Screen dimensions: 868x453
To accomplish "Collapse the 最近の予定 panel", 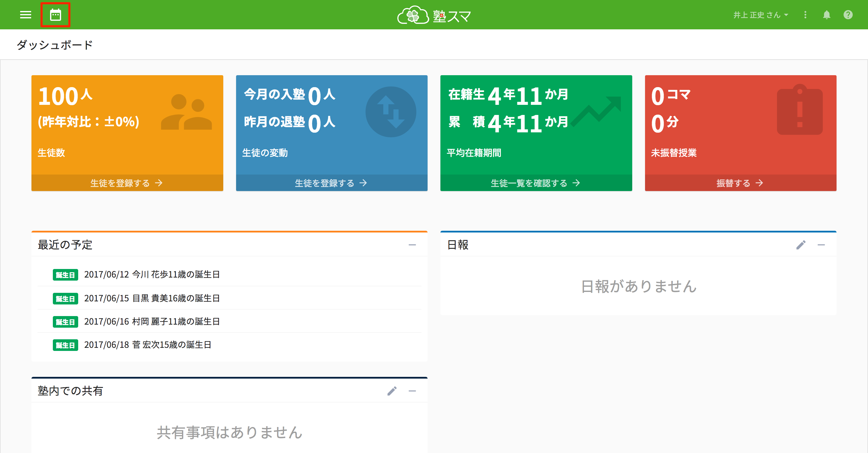I will [x=412, y=245].
